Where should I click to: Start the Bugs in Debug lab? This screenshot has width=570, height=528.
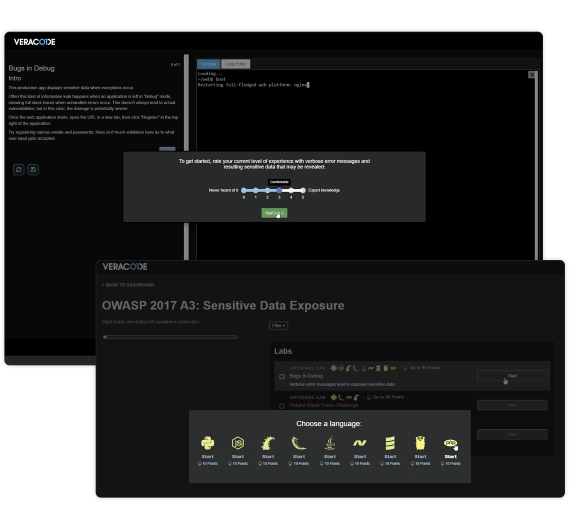512,376
